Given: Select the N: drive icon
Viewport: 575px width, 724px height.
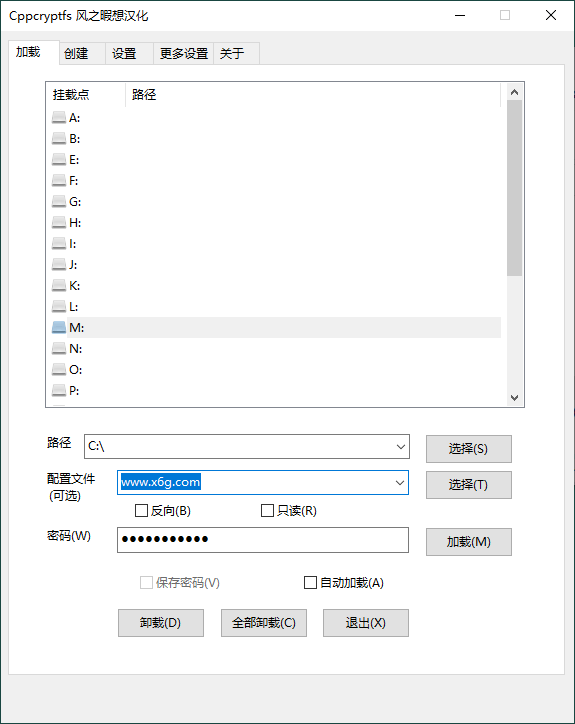Looking at the screenshot, I should pyautogui.click(x=59, y=349).
